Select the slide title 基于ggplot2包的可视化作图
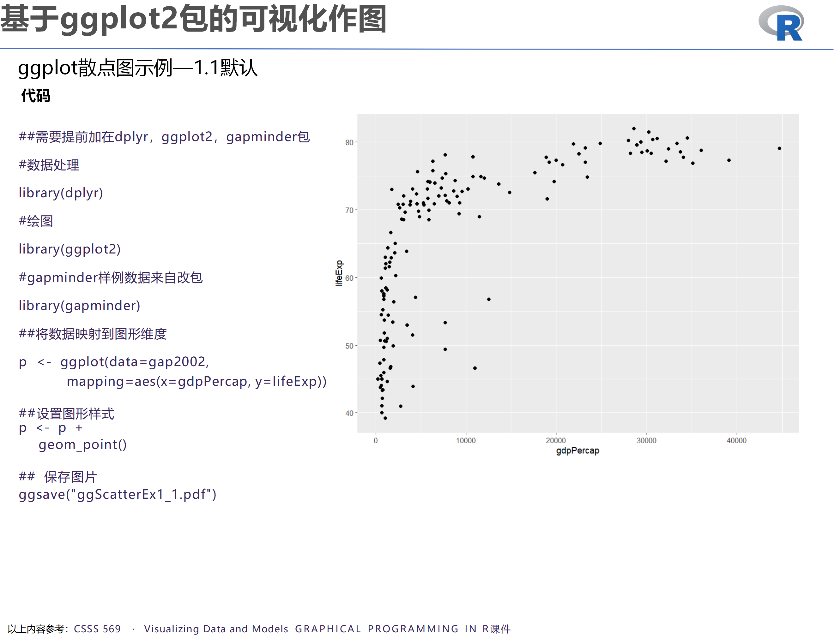Screen dimensions: 834x644 (x=193, y=19)
